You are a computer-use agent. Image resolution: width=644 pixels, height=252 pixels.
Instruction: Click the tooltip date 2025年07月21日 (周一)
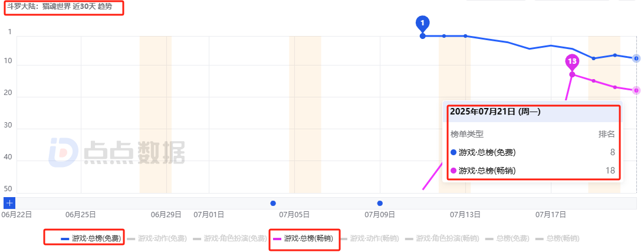(495, 112)
